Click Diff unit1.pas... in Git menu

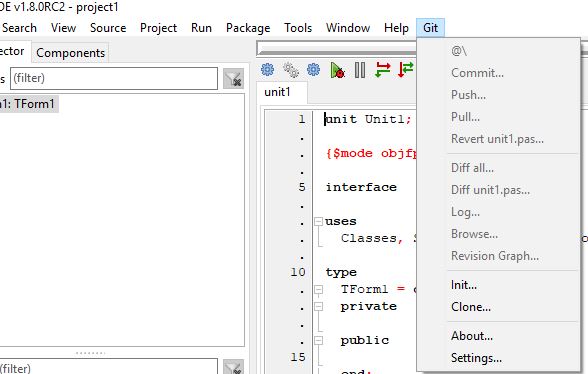pos(499,190)
